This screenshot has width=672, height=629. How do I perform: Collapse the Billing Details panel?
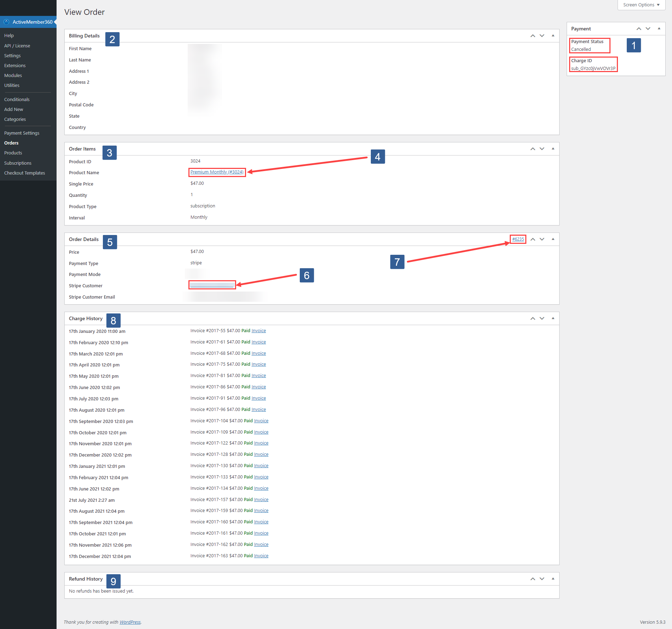pos(553,35)
